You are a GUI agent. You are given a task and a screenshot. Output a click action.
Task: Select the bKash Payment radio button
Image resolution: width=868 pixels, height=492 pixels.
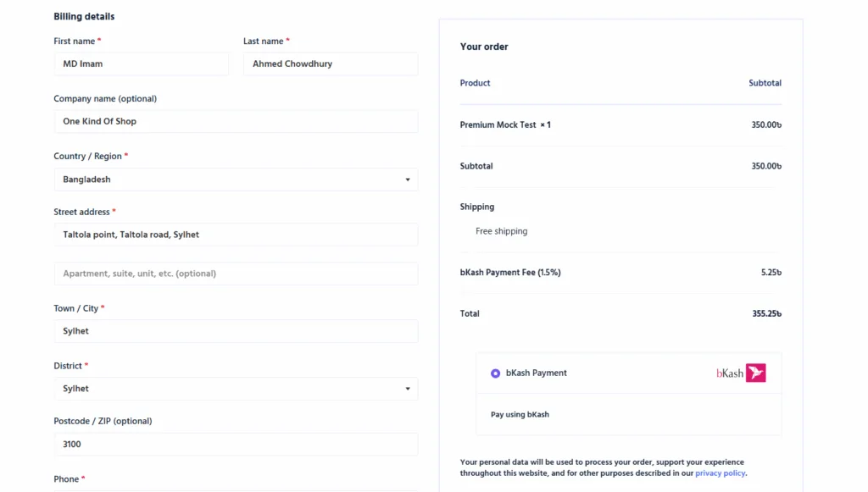pyautogui.click(x=495, y=373)
